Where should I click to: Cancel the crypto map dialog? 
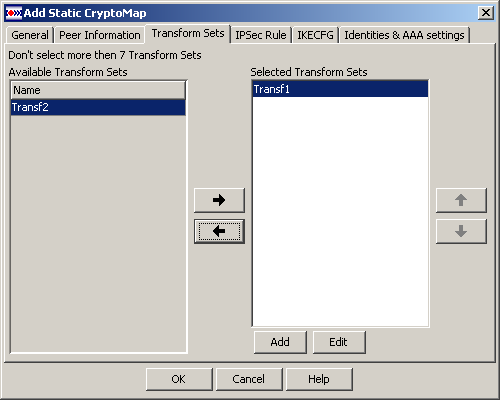coord(249,379)
